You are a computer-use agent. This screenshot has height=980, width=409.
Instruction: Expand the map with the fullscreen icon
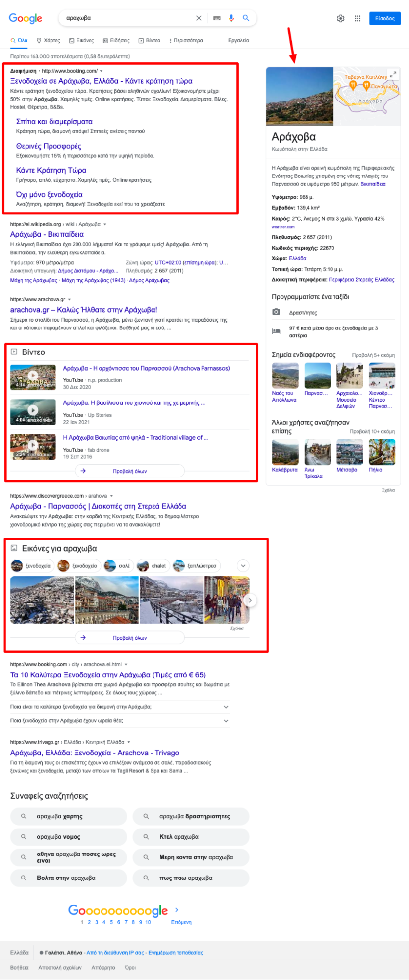coord(393,75)
